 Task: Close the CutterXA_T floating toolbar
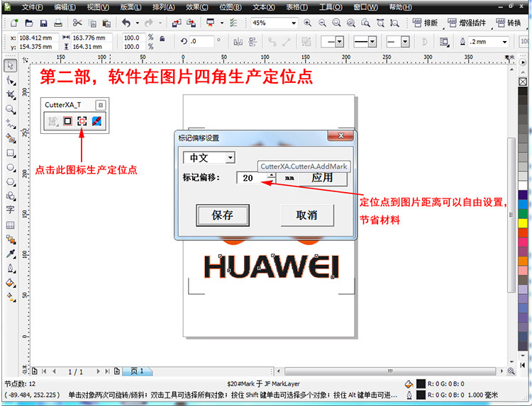(x=101, y=105)
